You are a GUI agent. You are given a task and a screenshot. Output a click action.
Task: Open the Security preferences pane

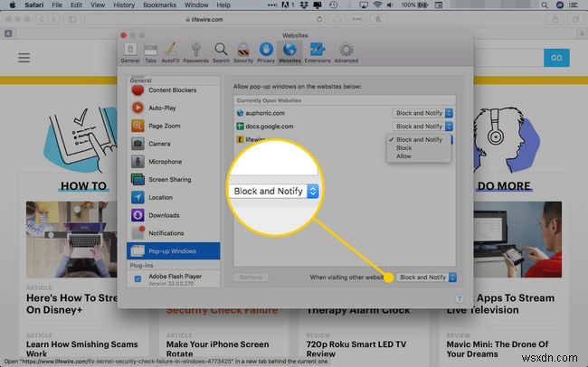[x=243, y=52]
